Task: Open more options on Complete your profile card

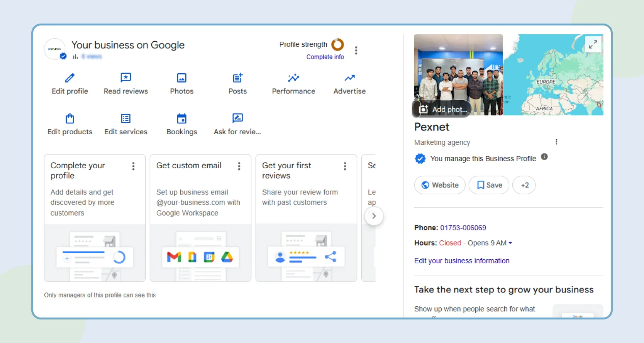Action: pyautogui.click(x=134, y=166)
